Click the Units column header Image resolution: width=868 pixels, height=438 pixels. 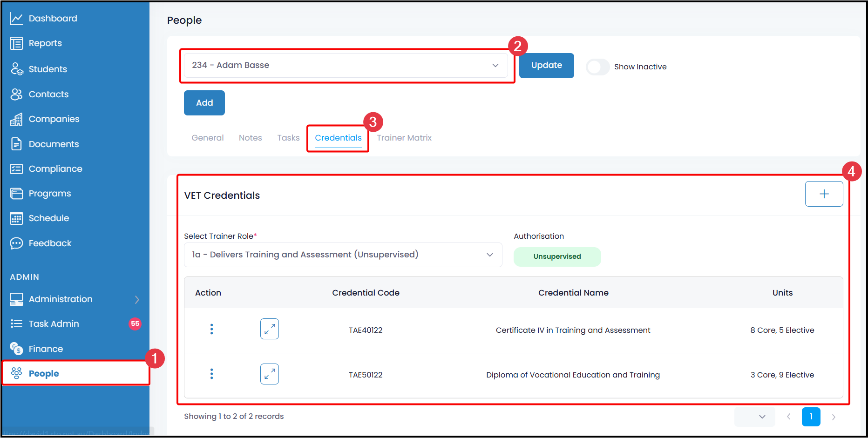783,293
